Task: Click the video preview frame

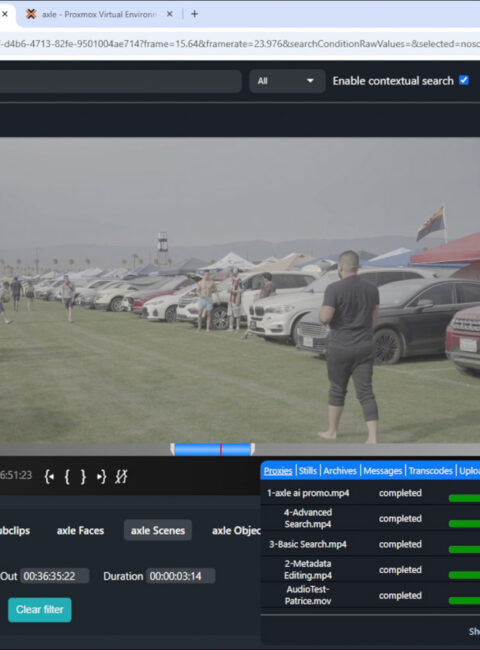Action: [240, 290]
